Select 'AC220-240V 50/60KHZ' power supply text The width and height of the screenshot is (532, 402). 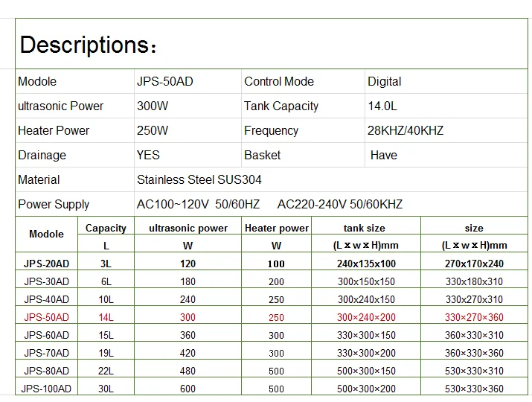340,205
